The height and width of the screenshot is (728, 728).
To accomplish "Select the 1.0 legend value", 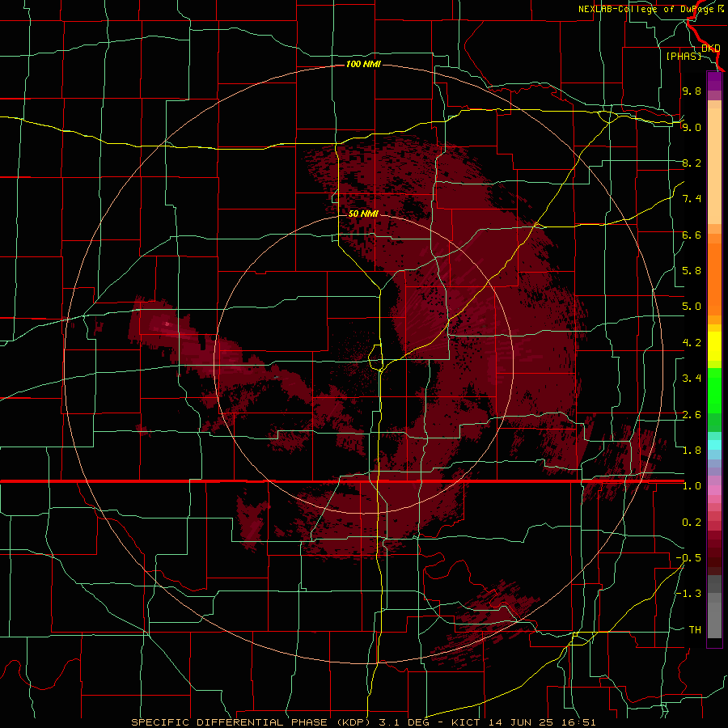I will coord(692,486).
